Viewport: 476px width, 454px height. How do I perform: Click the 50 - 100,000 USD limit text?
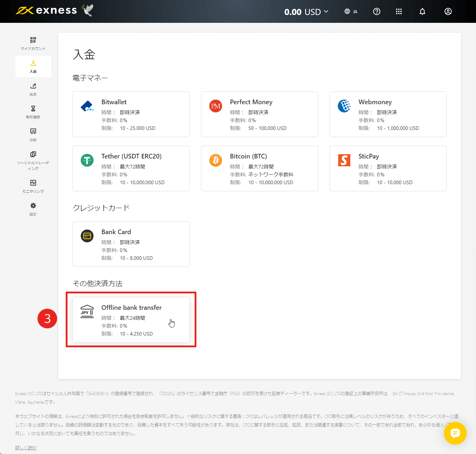(267, 128)
